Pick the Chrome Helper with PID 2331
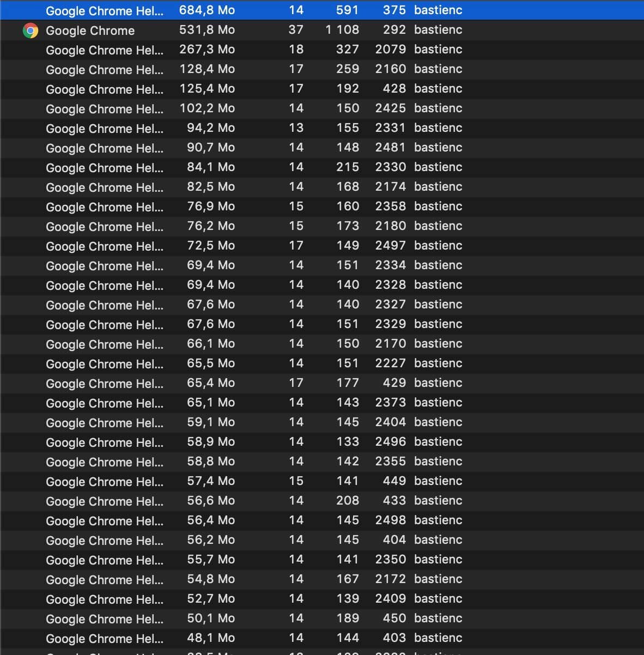 (104, 129)
